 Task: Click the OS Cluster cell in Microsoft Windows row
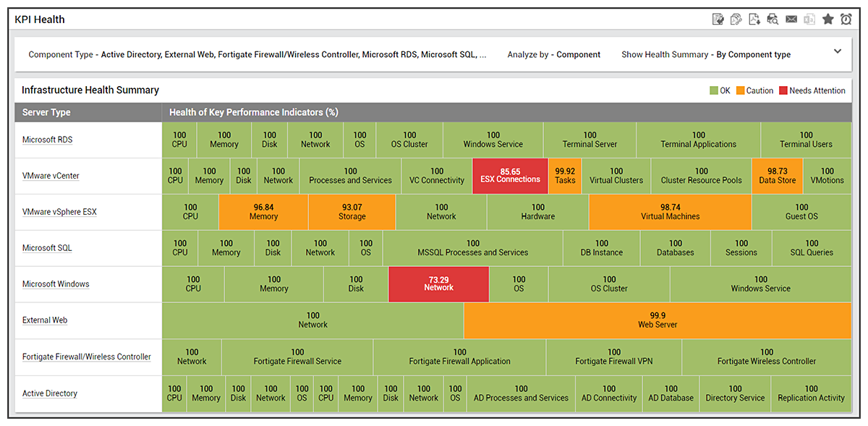609,284
